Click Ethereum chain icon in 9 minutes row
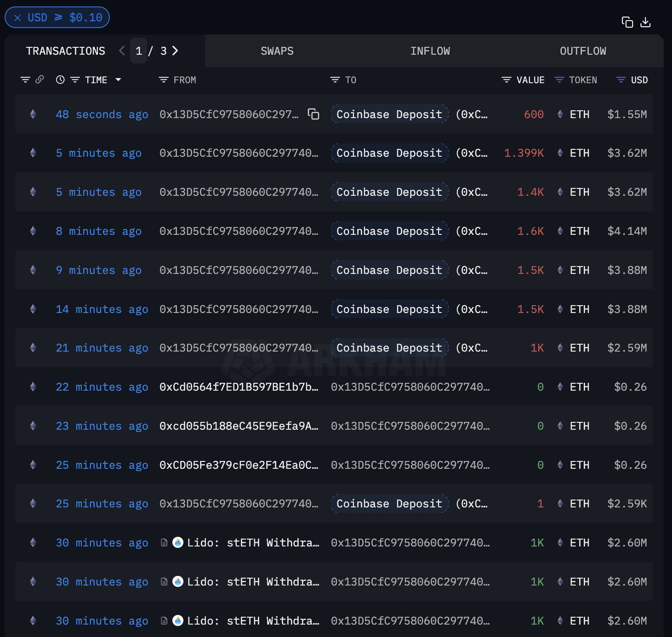The height and width of the screenshot is (637, 672). pyautogui.click(x=33, y=270)
